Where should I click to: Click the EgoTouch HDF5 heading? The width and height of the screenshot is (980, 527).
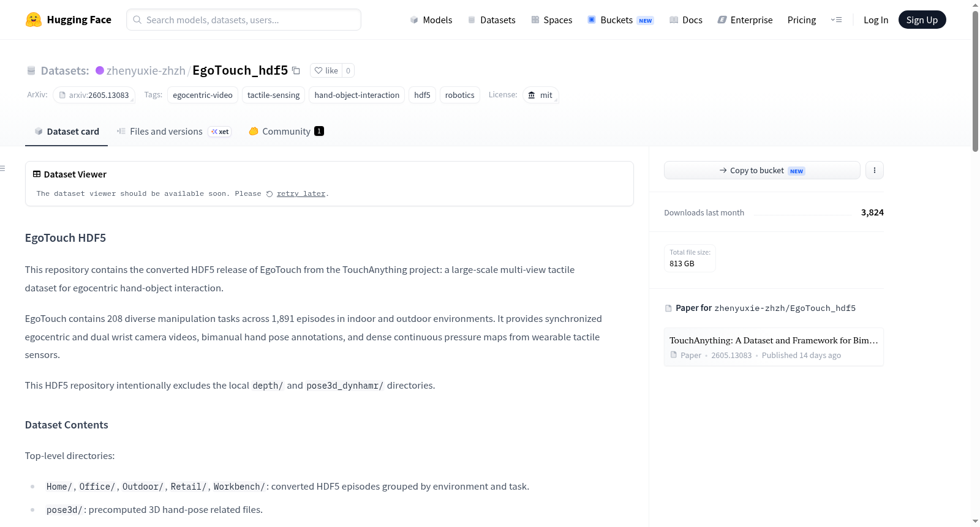click(66, 237)
